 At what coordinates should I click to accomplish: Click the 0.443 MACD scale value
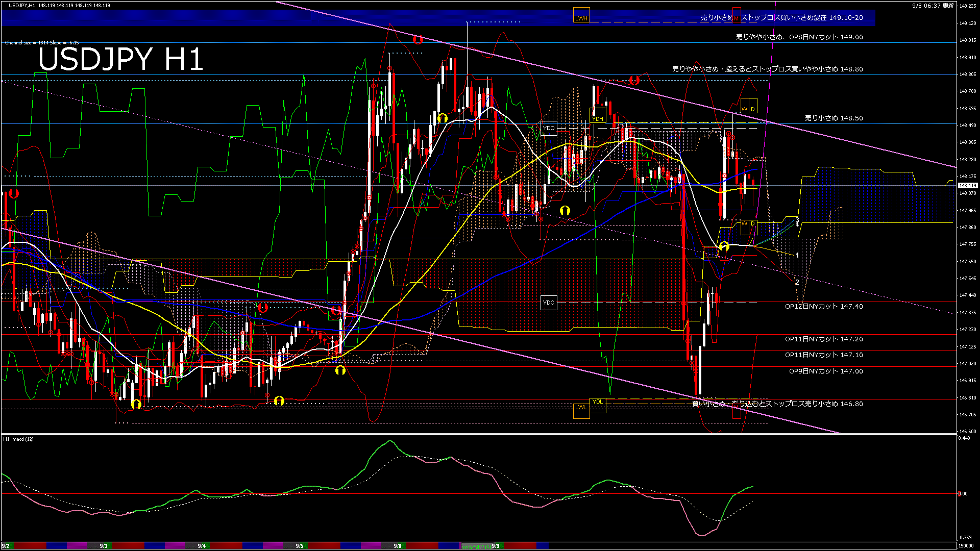click(x=965, y=438)
